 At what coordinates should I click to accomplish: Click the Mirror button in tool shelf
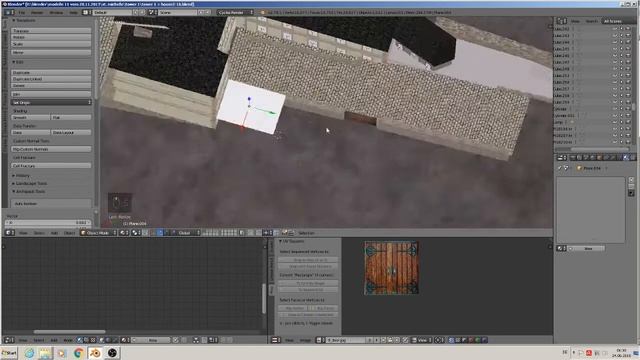(51, 52)
